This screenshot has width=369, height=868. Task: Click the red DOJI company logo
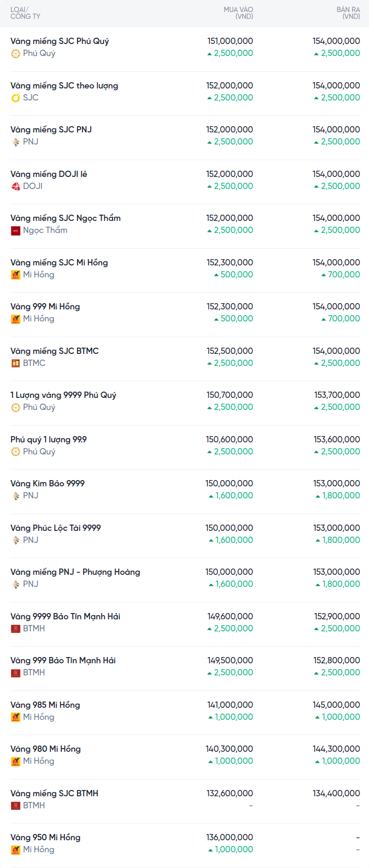(16, 186)
